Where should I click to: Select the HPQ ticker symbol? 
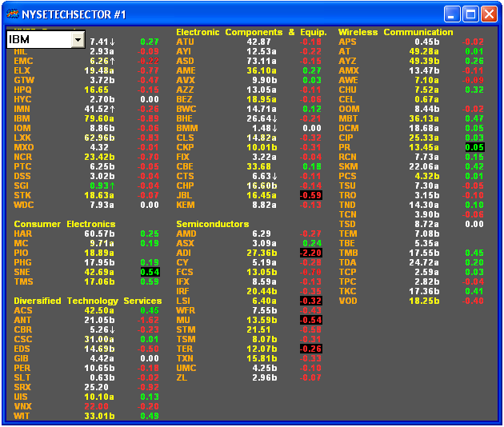point(23,90)
